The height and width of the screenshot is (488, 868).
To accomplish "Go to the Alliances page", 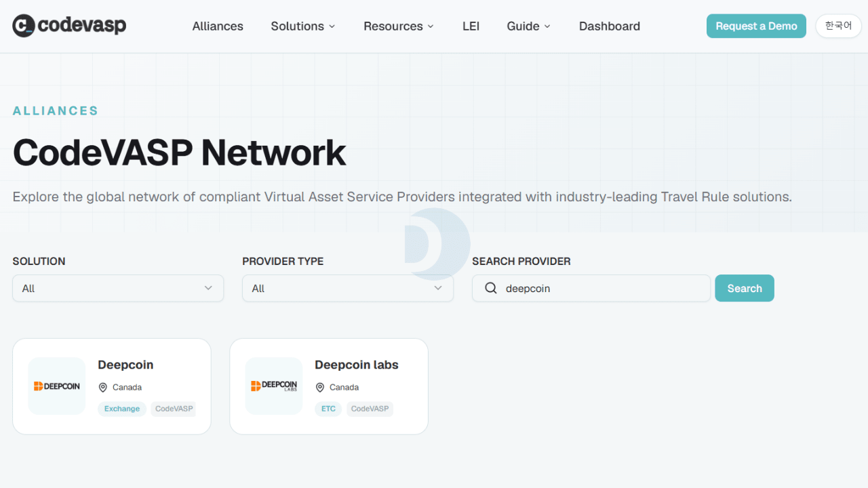I will point(218,26).
